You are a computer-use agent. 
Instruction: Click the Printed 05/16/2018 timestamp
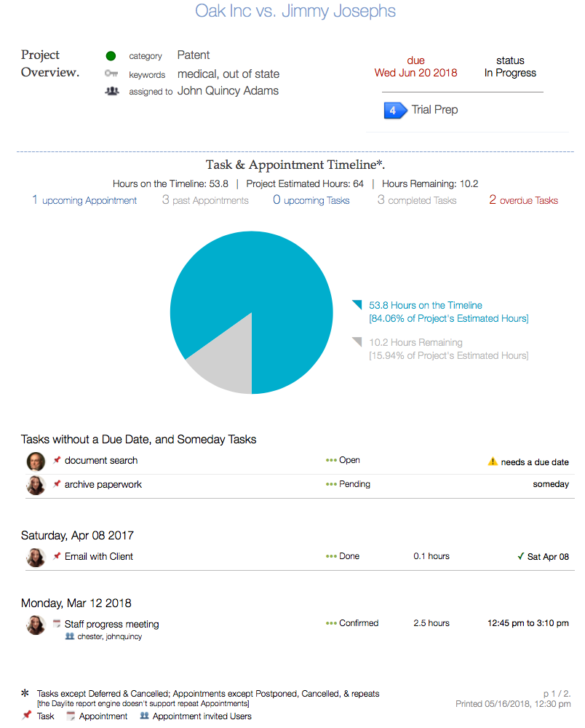coord(513,704)
